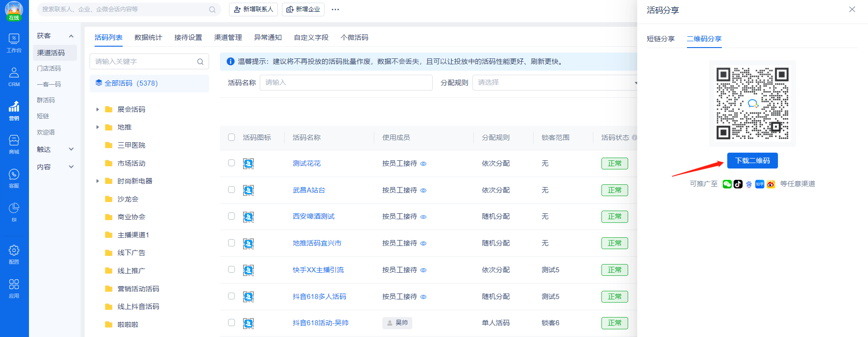This screenshot has width=868, height=337.
Task: Open the more options ellipsis menu
Action: pyautogui.click(x=335, y=10)
